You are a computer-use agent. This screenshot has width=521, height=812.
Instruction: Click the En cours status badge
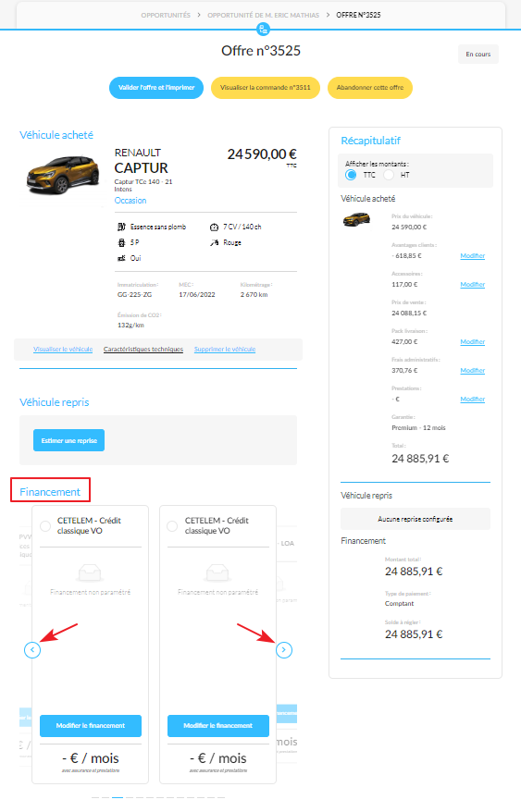[x=478, y=54]
